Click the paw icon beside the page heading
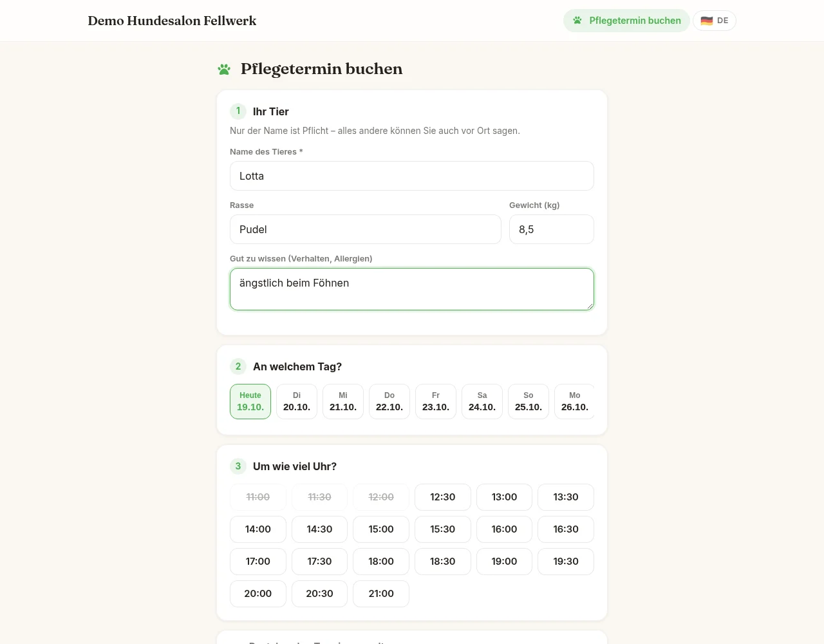 (224, 69)
